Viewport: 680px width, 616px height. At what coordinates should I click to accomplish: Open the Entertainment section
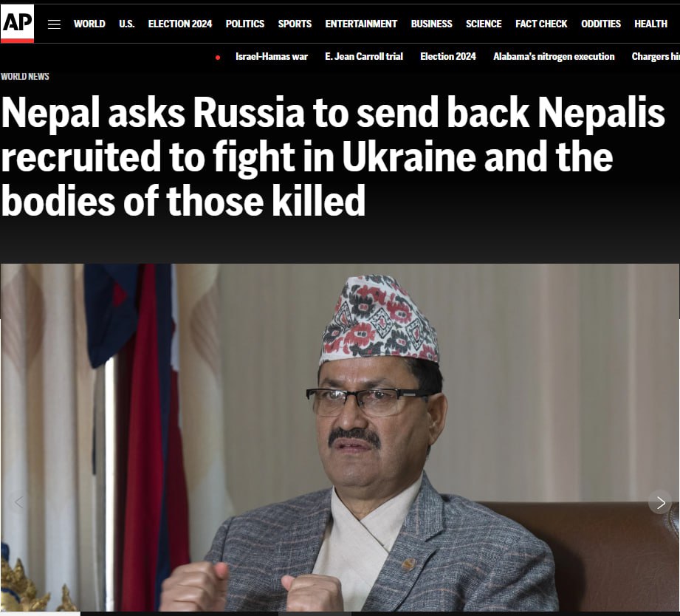pyautogui.click(x=361, y=24)
